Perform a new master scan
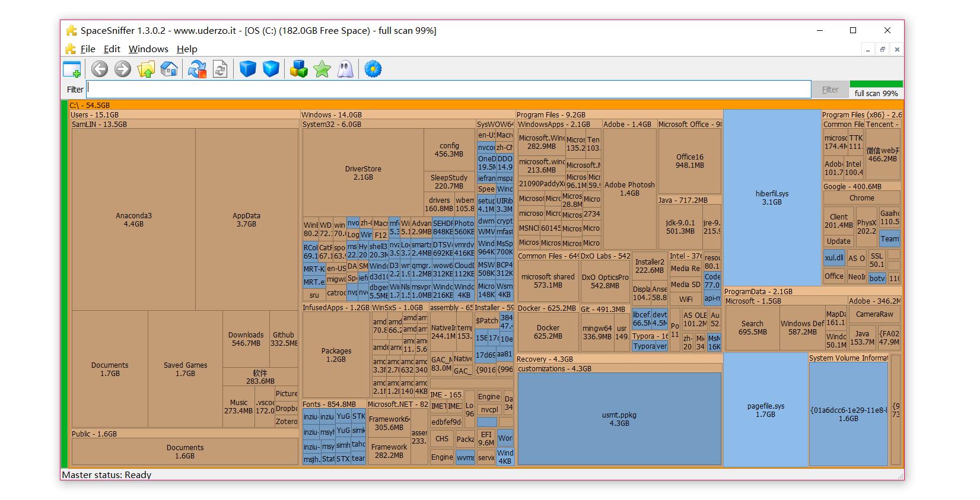The width and height of the screenshot is (980, 500). click(220, 69)
